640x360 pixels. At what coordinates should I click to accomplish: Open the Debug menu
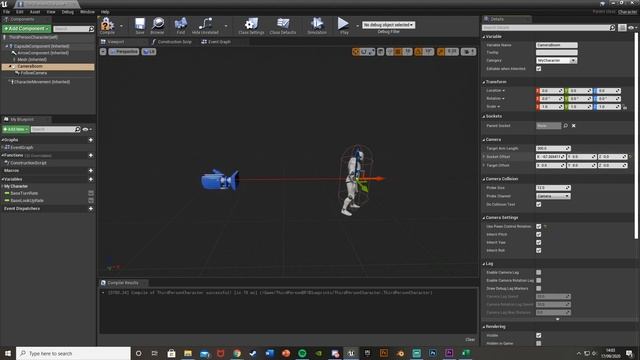(x=68, y=12)
